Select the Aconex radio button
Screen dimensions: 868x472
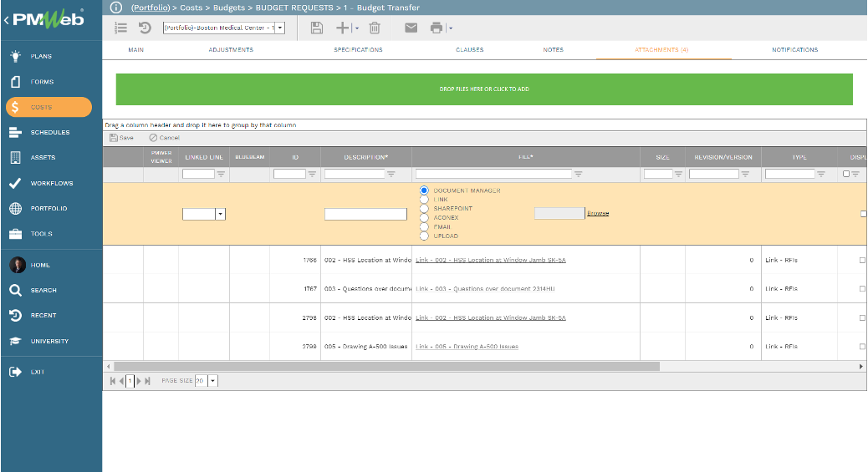[x=424, y=217]
